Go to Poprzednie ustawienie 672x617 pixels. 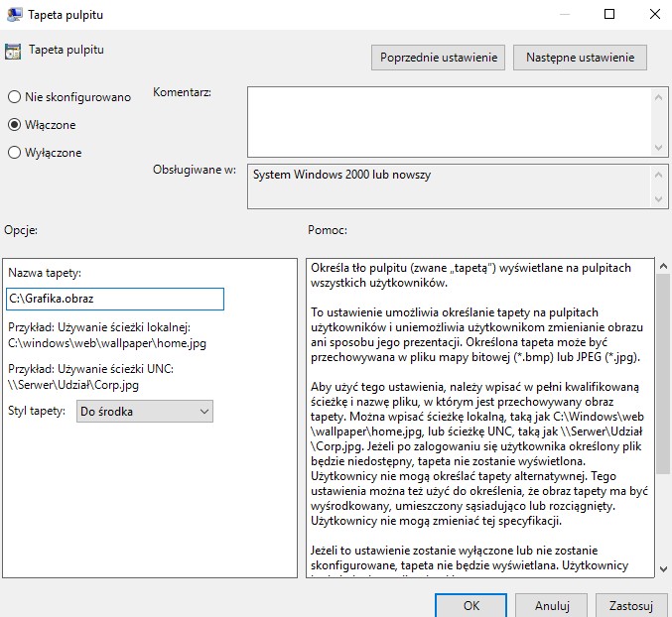point(439,58)
